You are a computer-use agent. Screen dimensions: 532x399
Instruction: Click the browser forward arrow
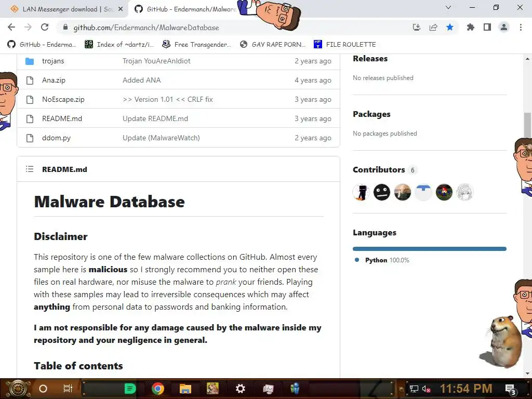28,28
